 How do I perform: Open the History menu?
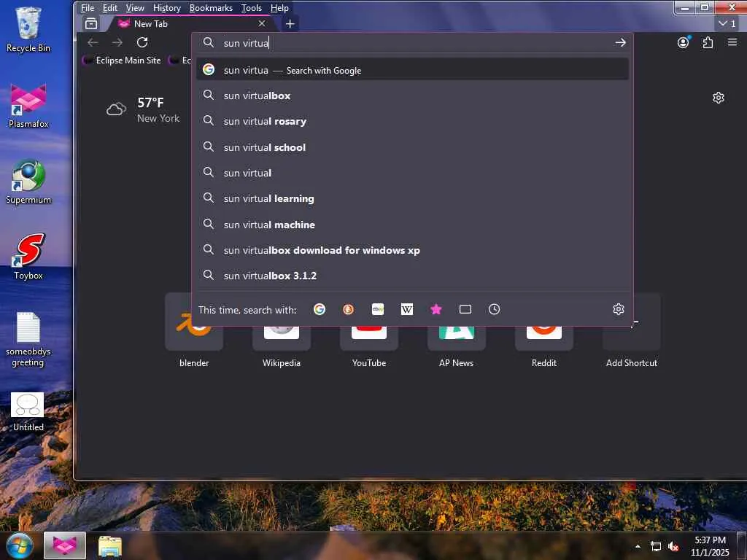167,8
